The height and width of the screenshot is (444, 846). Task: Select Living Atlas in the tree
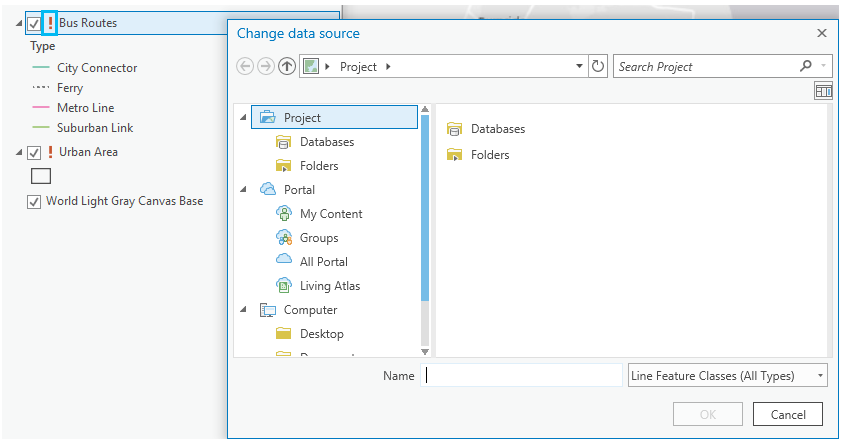tap(329, 286)
